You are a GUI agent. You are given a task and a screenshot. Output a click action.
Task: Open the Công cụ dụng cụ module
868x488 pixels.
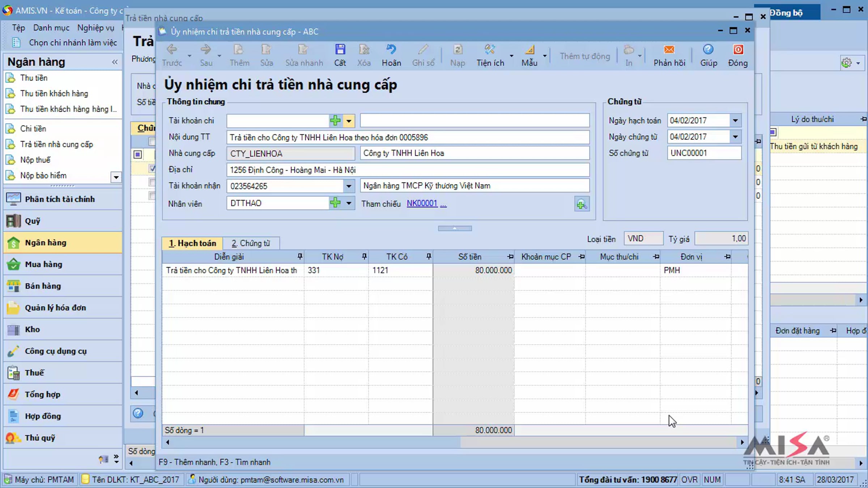(63, 351)
